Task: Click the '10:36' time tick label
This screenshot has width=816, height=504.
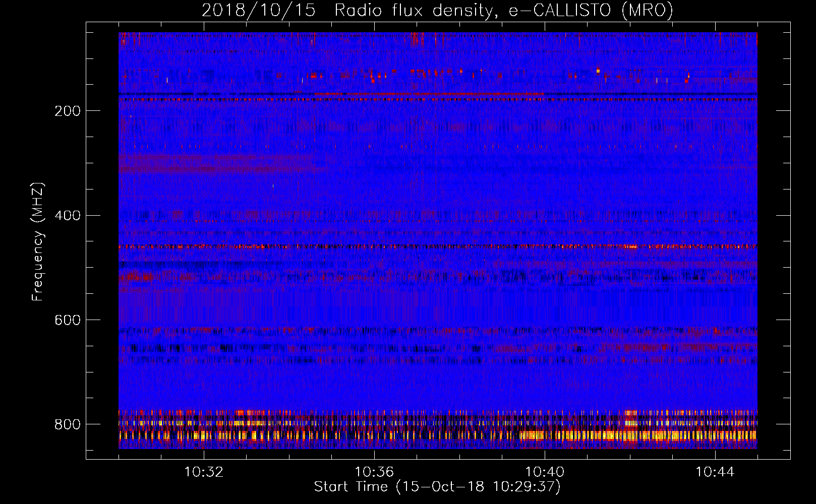Action: coord(374,472)
